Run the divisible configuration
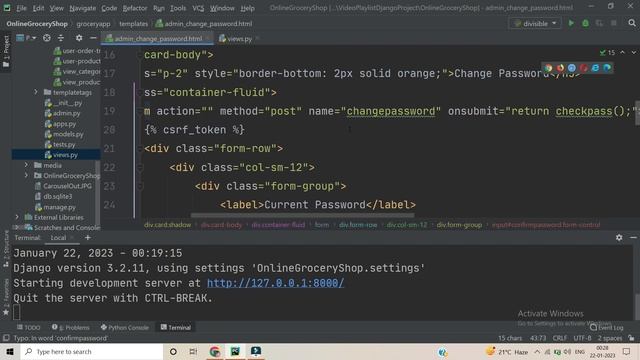The image size is (640, 360). pyautogui.click(x=571, y=24)
